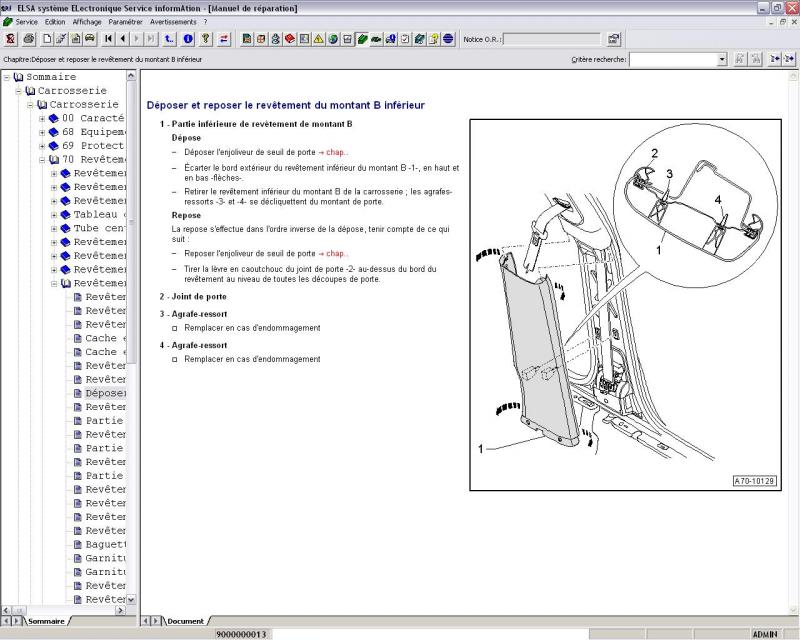Expand the 'Tableau' tree node
Image resolution: width=800 pixels, height=640 pixels.
point(54,215)
